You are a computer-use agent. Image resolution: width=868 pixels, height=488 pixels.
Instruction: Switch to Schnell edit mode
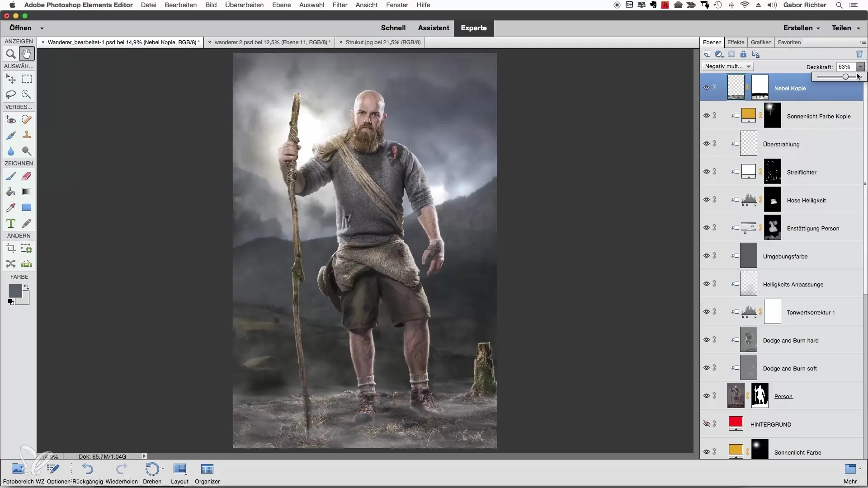click(x=393, y=28)
